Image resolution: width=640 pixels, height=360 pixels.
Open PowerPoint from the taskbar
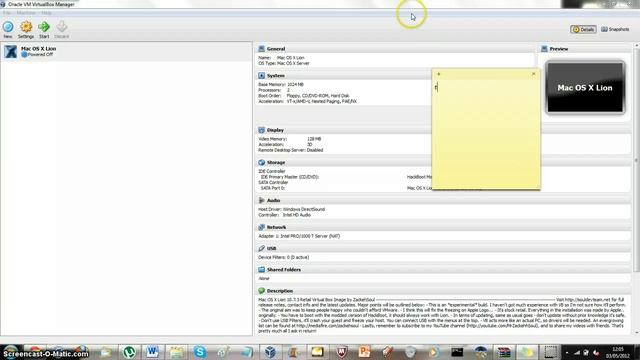point(364,351)
